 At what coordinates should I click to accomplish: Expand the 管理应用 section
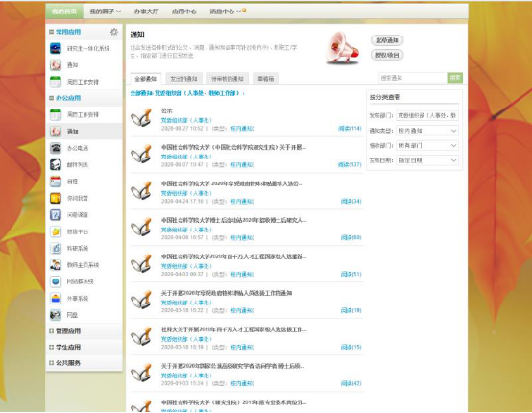click(x=51, y=331)
